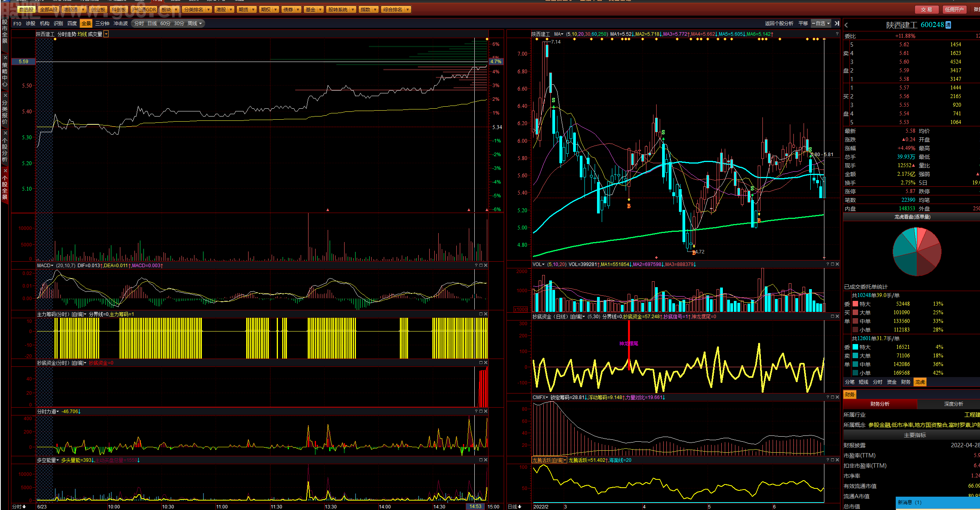Switch chart period to 分时
This screenshot has height=510, width=980.
point(139,24)
